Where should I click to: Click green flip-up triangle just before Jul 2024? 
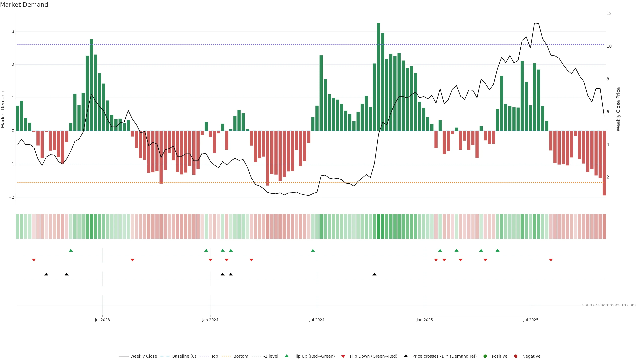313,250
